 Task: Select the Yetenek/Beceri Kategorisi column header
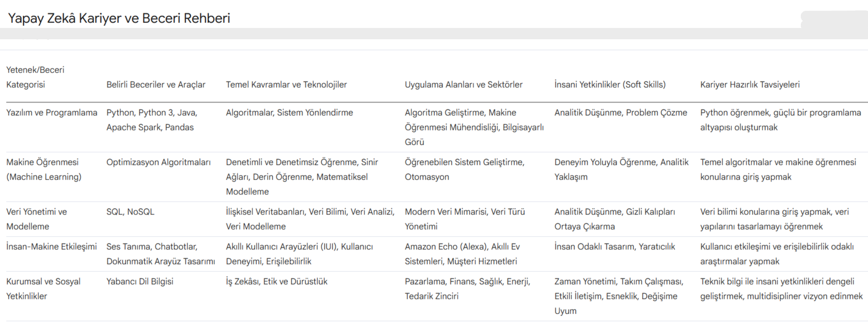pos(35,77)
